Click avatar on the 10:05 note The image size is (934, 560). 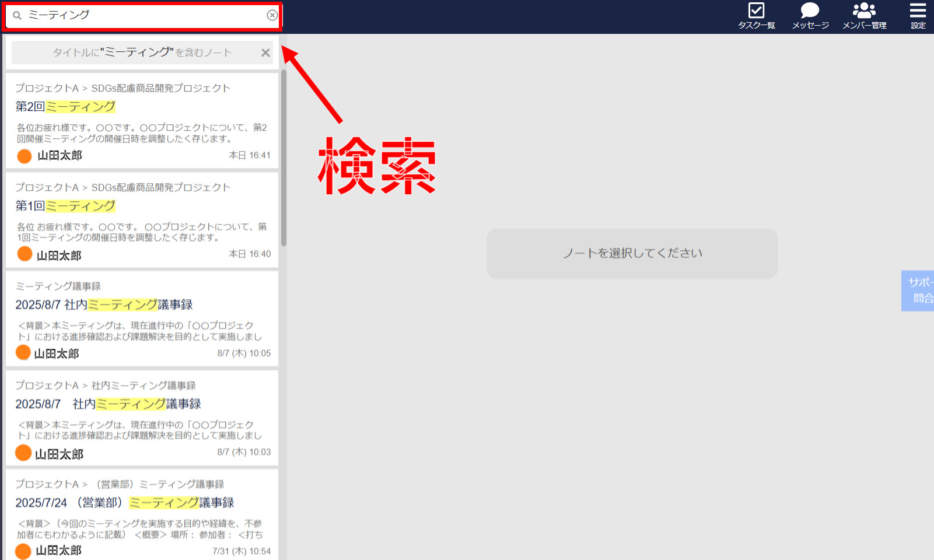23,352
